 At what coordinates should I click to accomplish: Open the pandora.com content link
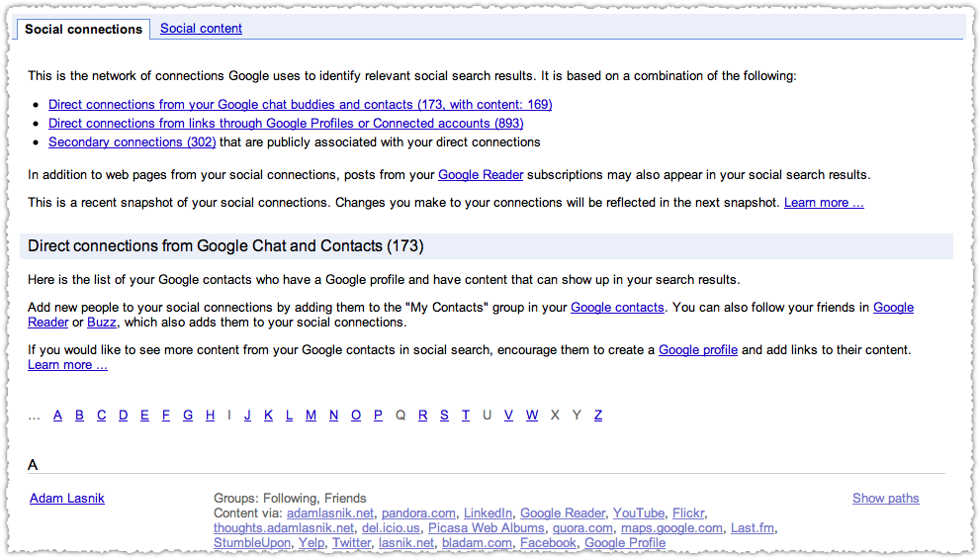coord(418,513)
